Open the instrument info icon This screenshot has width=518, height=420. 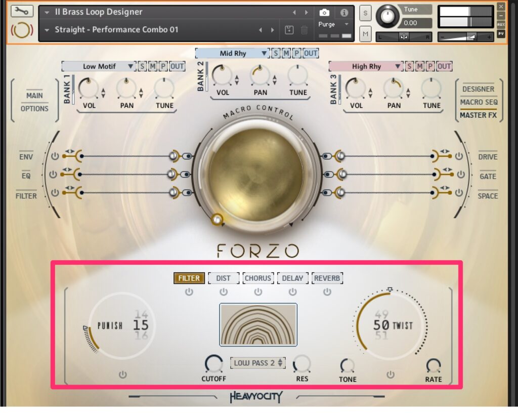click(344, 13)
